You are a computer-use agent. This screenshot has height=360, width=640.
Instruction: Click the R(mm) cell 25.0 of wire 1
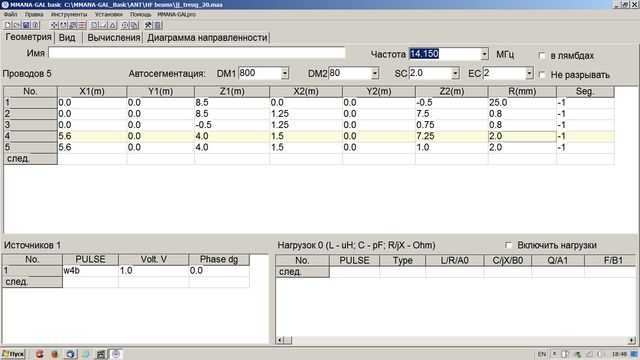522,102
